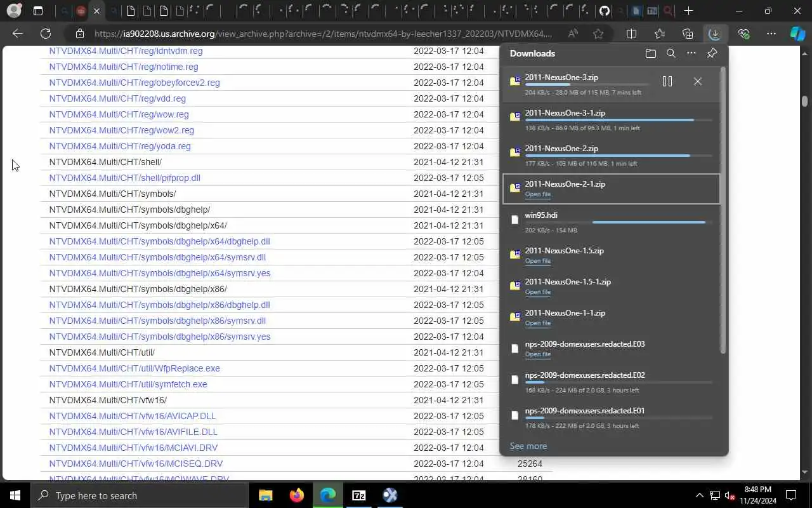Open file 2011-NexusOne-2-1.zip

tap(538, 194)
